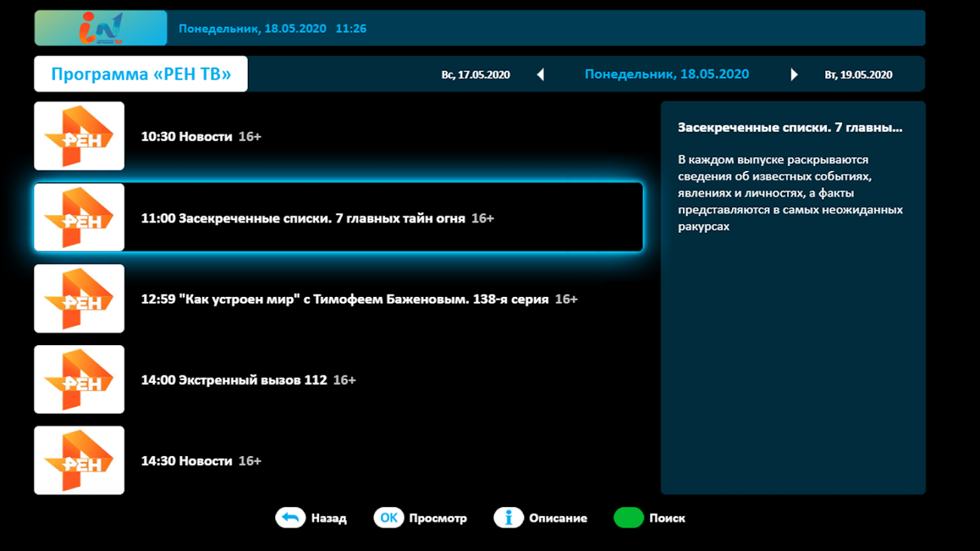980x551 pixels.
Task: Open the Программа «РЕН ТВ» title tab
Action: tap(141, 74)
